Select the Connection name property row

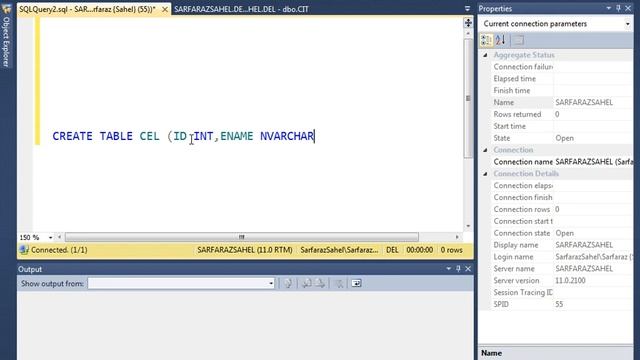[562, 162]
